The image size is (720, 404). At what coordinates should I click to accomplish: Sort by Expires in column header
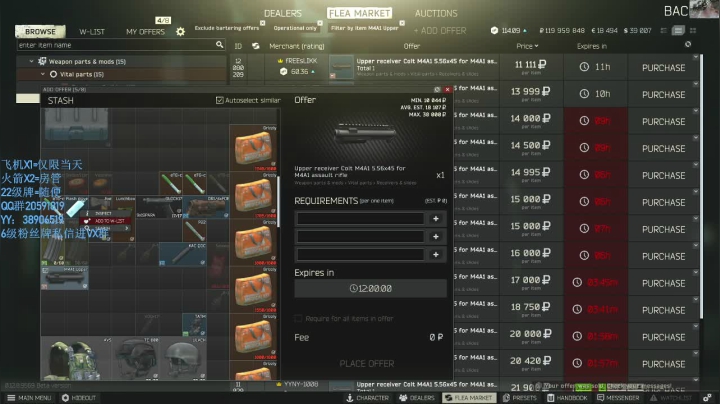click(591, 46)
